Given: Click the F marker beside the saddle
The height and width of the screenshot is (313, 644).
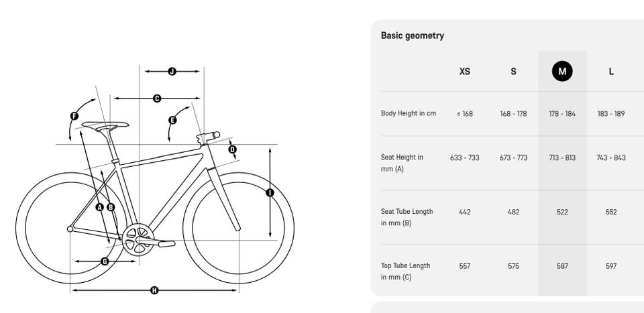Looking at the screenshot, I should click(74, 117).
